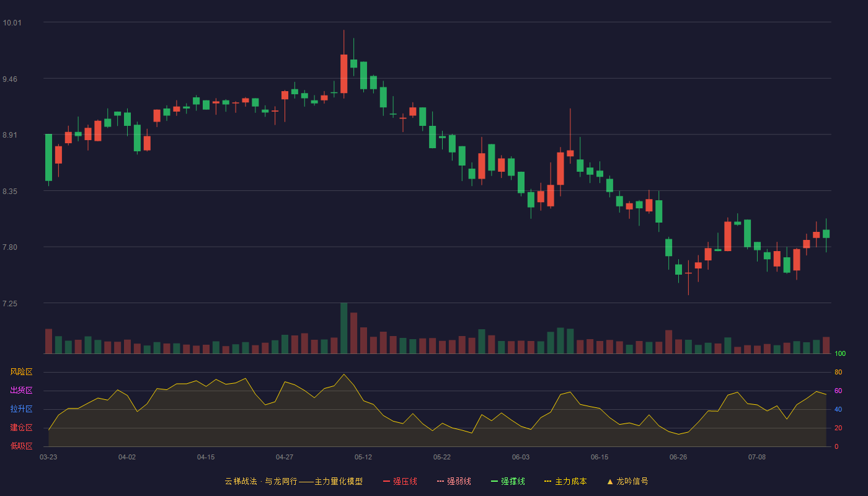Viewport: 868px width, 496px height.
Task: Select the 出货区 zone label
Action: click(21, 391)
